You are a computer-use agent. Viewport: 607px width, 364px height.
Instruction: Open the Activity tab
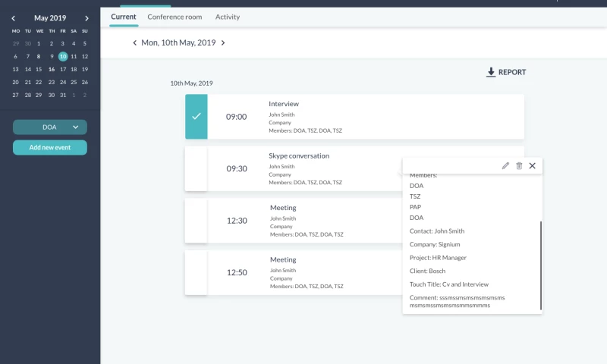228,17
